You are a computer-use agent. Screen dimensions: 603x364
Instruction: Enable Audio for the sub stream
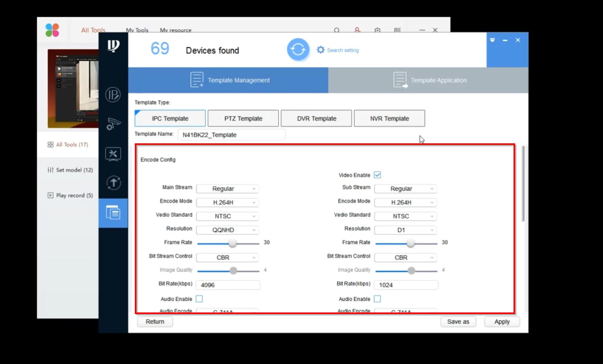point(377,299)
